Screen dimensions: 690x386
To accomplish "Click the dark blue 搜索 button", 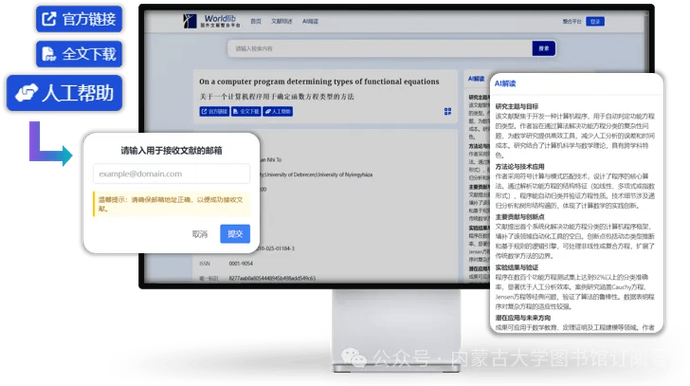I will coord(544,48).
